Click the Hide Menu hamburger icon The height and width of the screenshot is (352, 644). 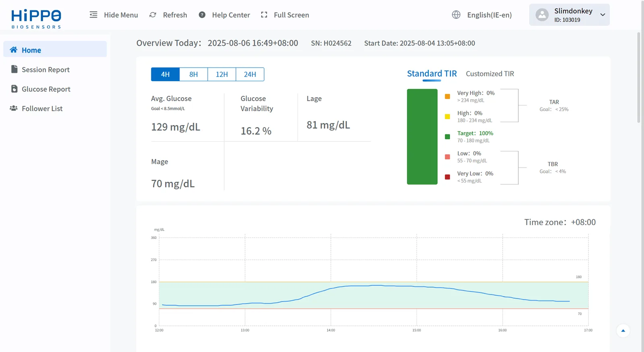93,15
